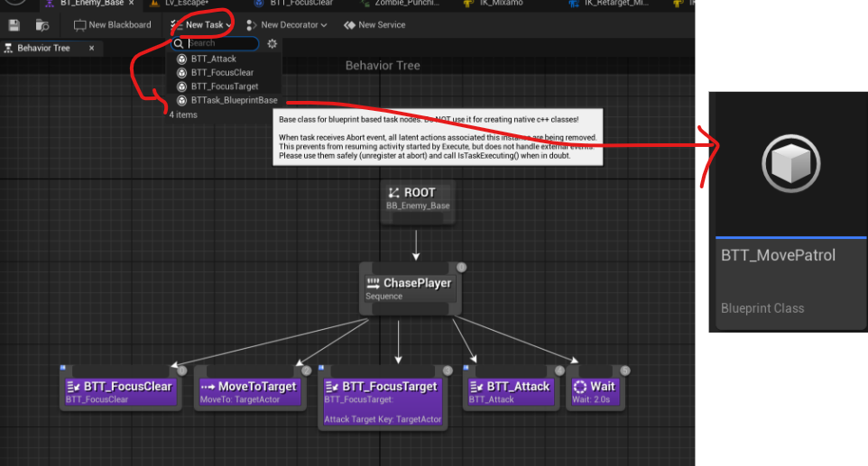Click 'MoveTo: TargetActor' description text
The image size is (868, 466).
click(240, 399)
